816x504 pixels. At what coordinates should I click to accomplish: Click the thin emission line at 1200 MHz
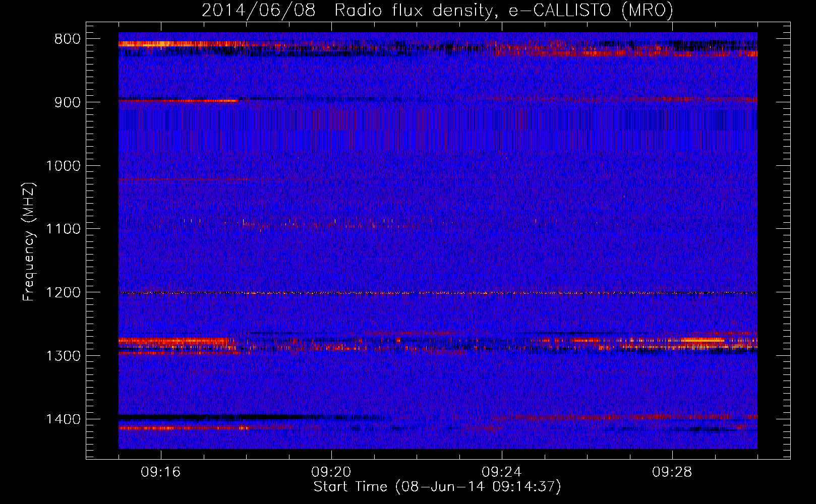coord(438,293)
